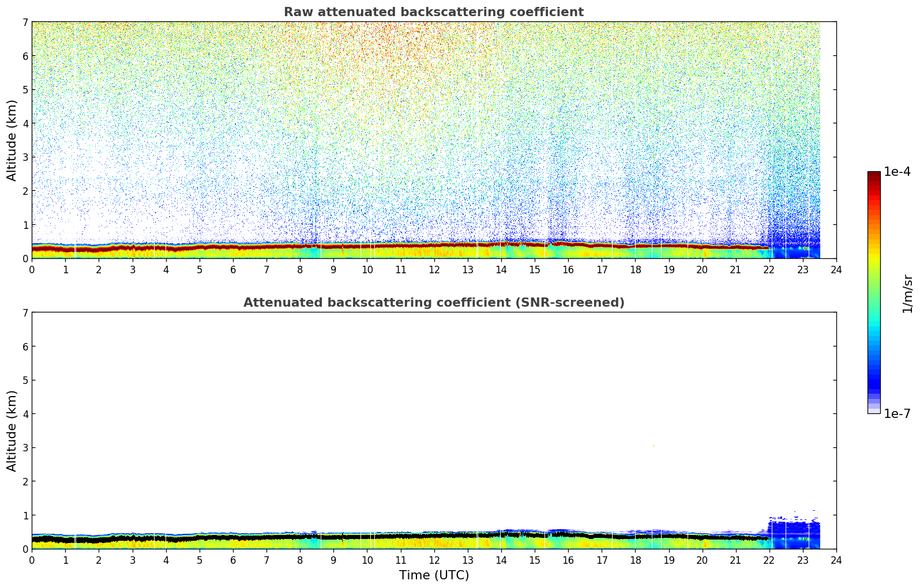Image resolution: width=920 pixels, height=588 pixels.
Task: Click time tick "12" under the raw plot
Action: click(x=434, y=269)
